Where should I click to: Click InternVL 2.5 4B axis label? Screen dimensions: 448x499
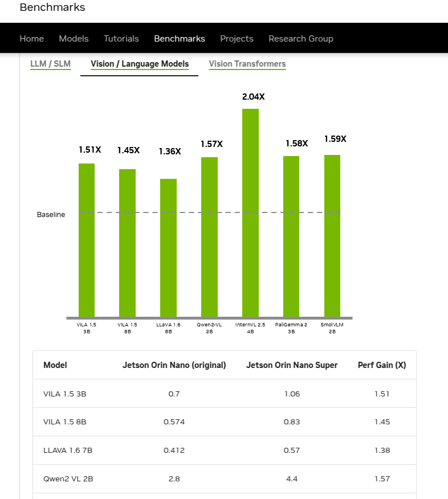point(250,328)
